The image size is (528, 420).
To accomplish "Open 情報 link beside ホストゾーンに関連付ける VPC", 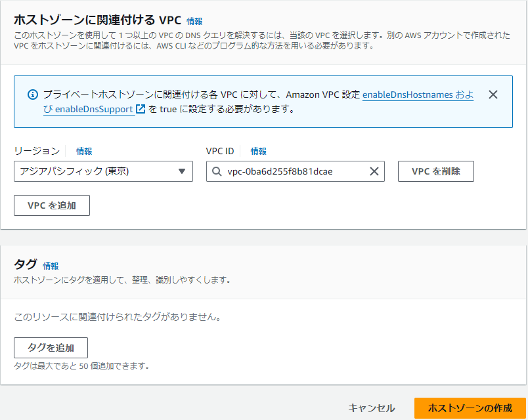I will 194,21.
